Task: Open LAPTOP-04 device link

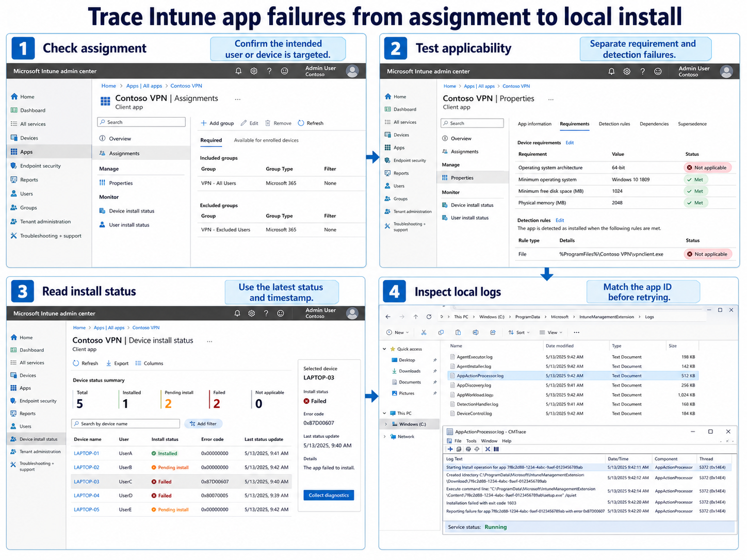Action: [x=86, y=496]
